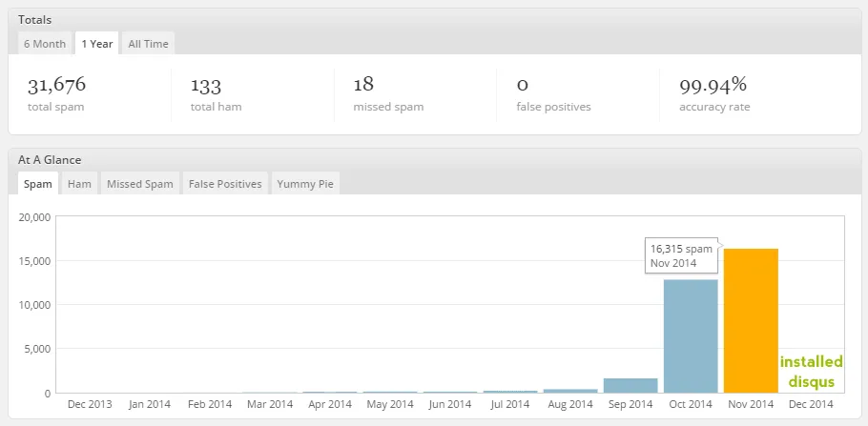The width and height of the screenshot is (868, 426).
Task: Open the Yummy Pie tab
Action: pyautogui.click(x=305, y=184)
